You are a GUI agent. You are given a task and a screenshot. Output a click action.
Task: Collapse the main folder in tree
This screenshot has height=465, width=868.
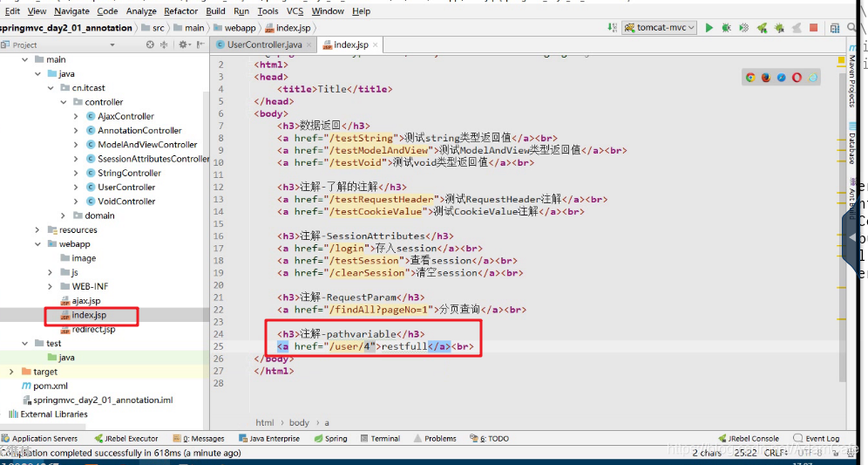point(25,59)
